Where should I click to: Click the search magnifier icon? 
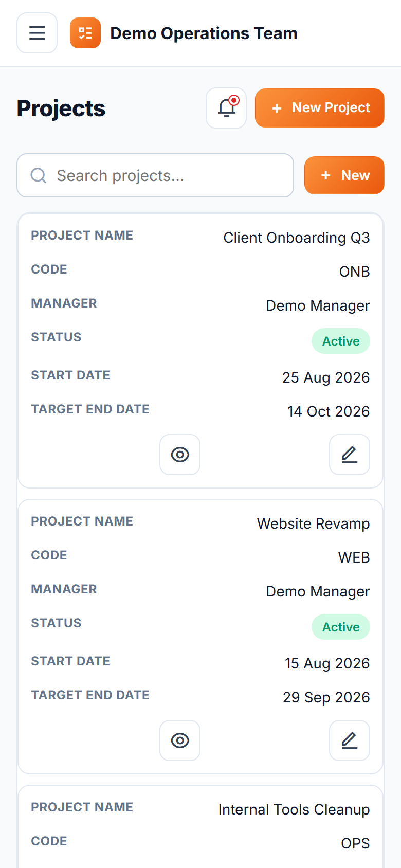(x=39, y=175)
